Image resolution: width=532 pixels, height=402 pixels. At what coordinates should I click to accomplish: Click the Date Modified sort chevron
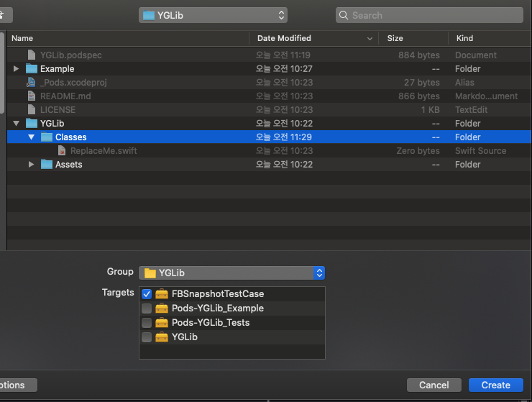(370, 39)
